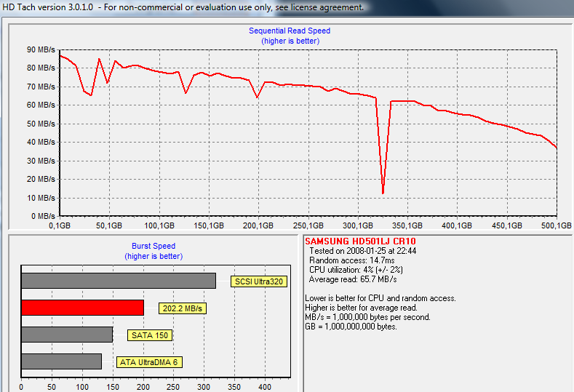Click the gray SATA 150 bar
Screen dimensions: 574x392
coord(67,335)
